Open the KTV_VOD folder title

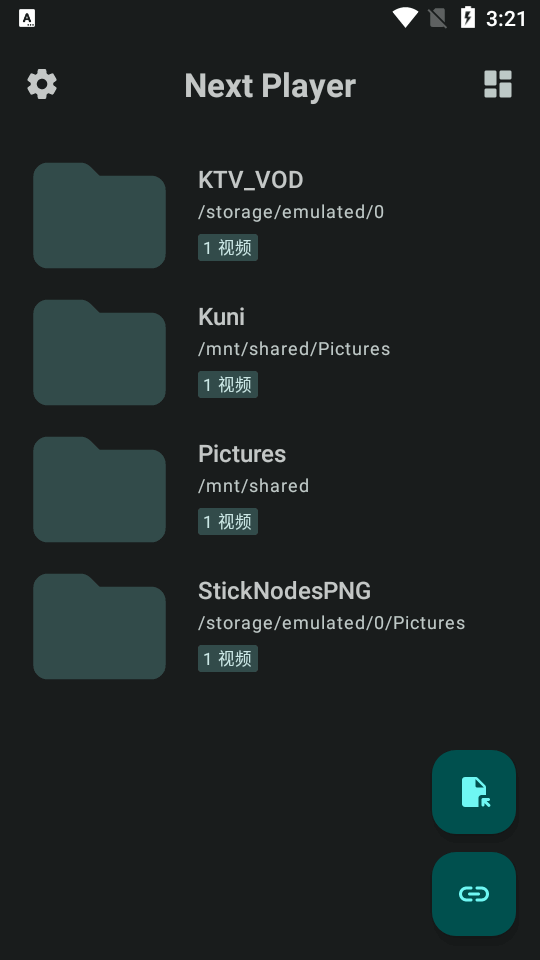point(250,180)
